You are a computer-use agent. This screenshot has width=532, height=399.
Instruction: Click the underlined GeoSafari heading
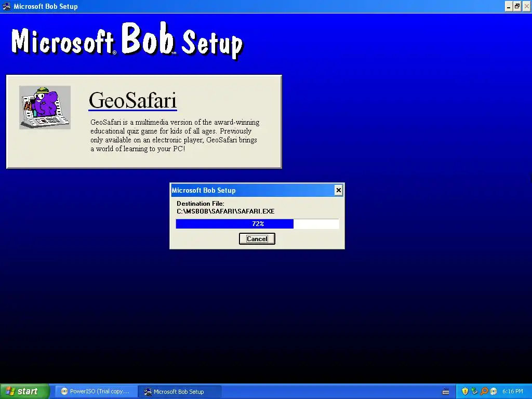(132, 100)
